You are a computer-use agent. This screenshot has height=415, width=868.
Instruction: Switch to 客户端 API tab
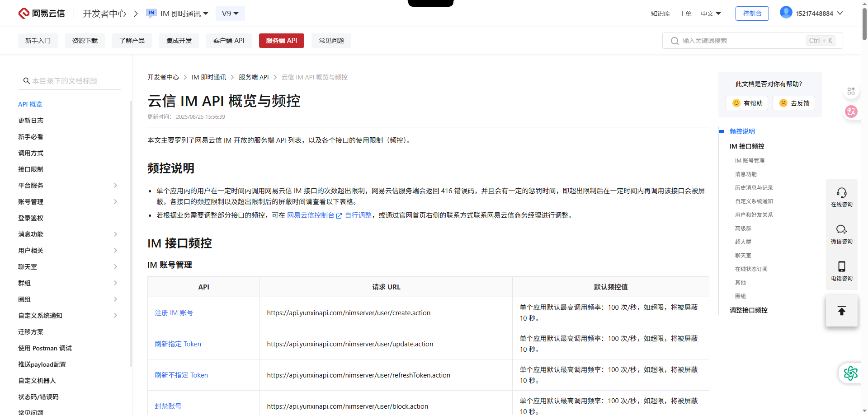click(229, 41)
